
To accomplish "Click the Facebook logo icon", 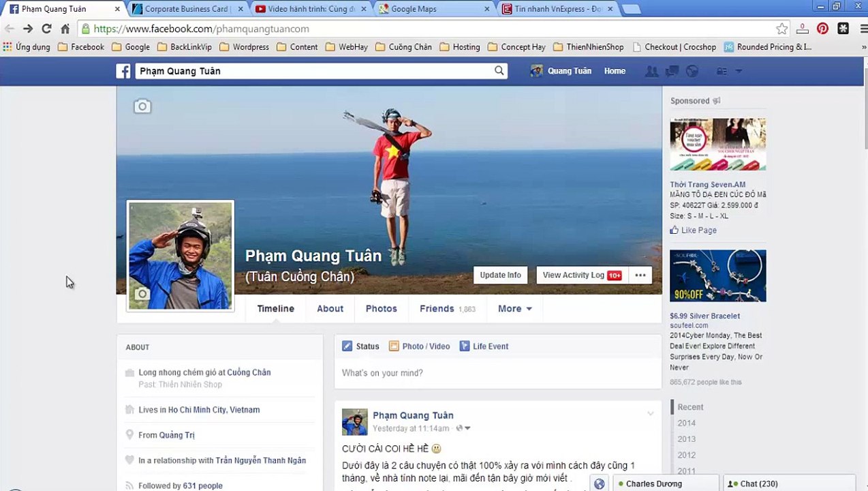I will coord(123,71).
